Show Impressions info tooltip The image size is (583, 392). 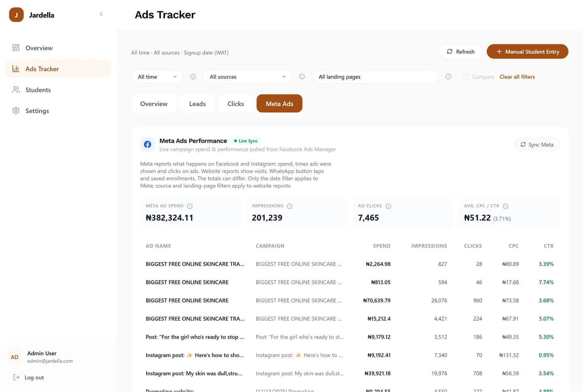point(289,206)
